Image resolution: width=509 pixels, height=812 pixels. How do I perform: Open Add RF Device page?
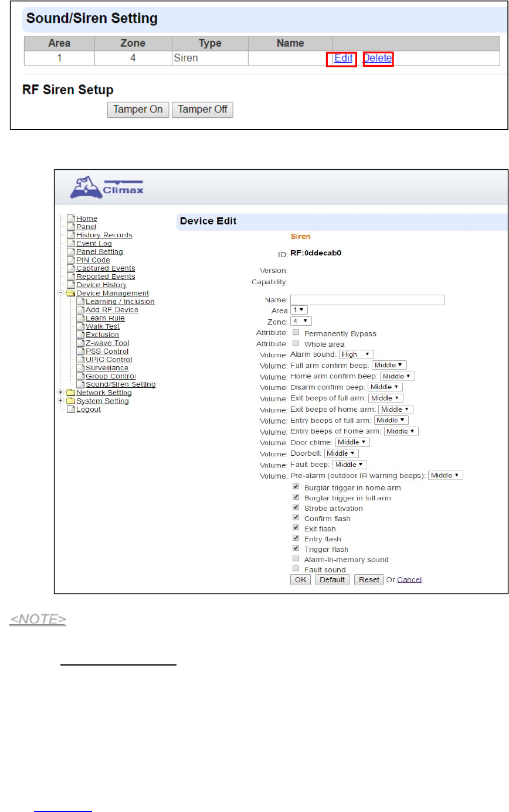click(x=112, y=310)
